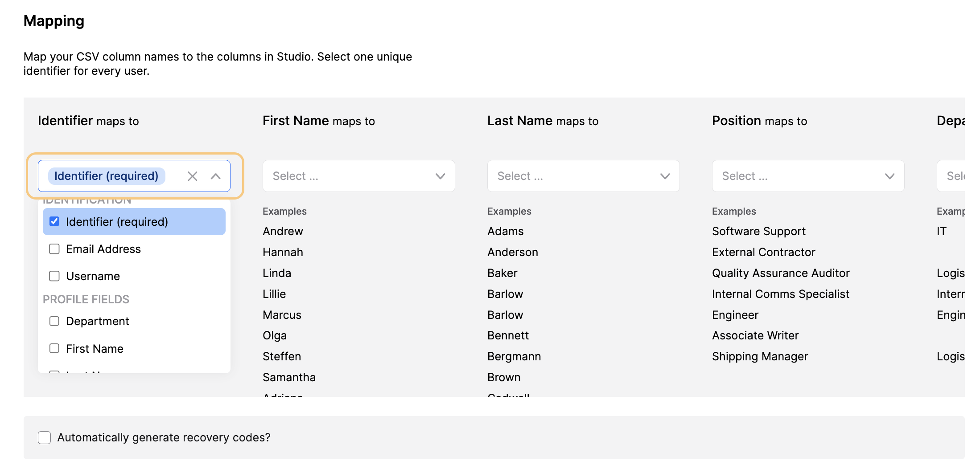The height and width of the screenshot is (465, 980).
Task: Click example first name Samantha
Action: tap(289, 377)
